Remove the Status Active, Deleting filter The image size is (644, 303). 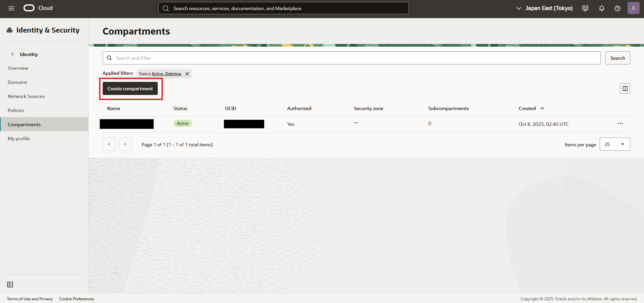click(x=187, y=74)
